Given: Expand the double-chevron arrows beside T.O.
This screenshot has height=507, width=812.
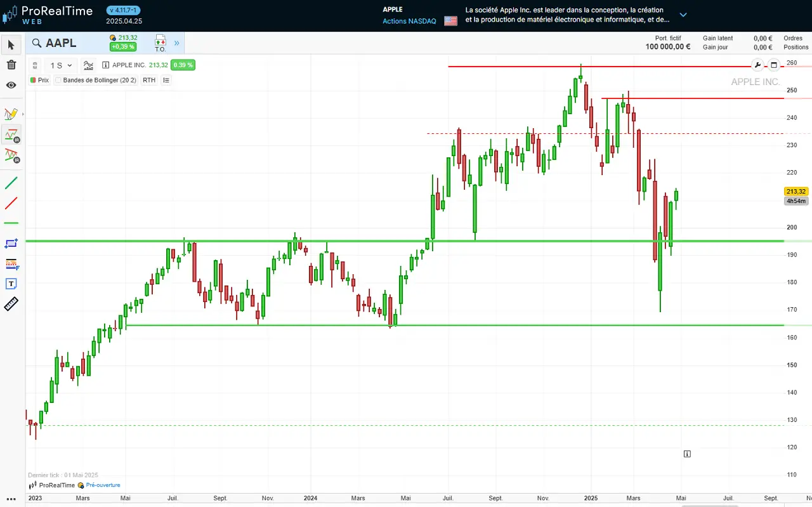Looking at the screenshot, I should 177,43.
